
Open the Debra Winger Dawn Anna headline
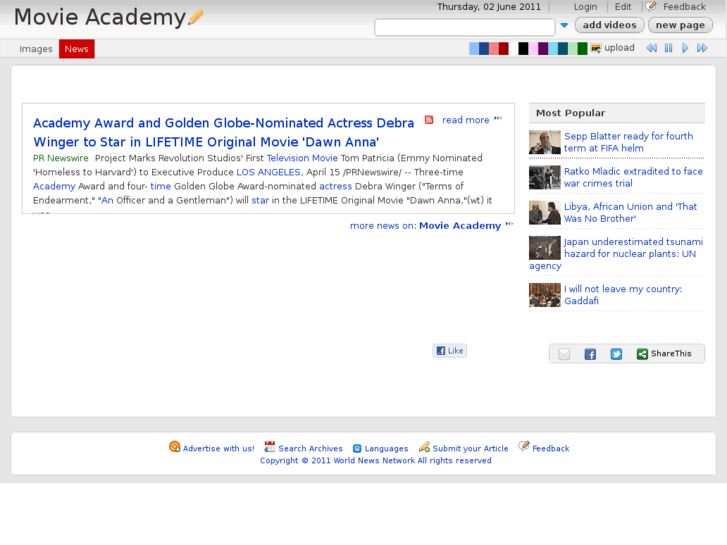click(x=223, y=132)
